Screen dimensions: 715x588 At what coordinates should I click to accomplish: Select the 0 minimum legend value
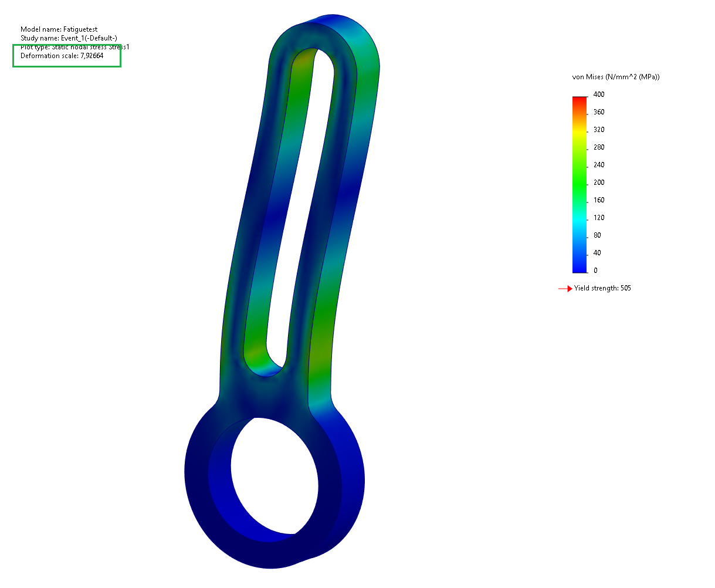point(595,271)
